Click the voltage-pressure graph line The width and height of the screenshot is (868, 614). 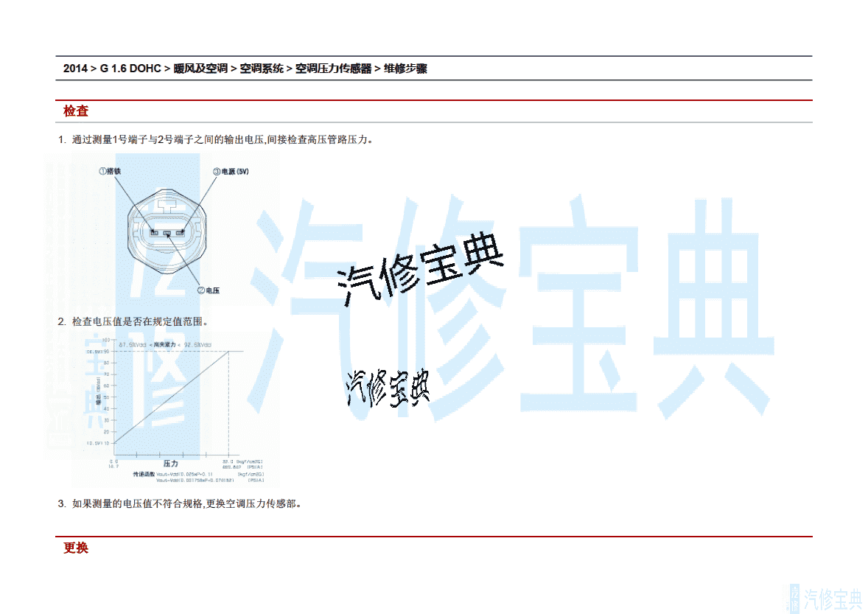pyautogui.click(x=172, y=397)
